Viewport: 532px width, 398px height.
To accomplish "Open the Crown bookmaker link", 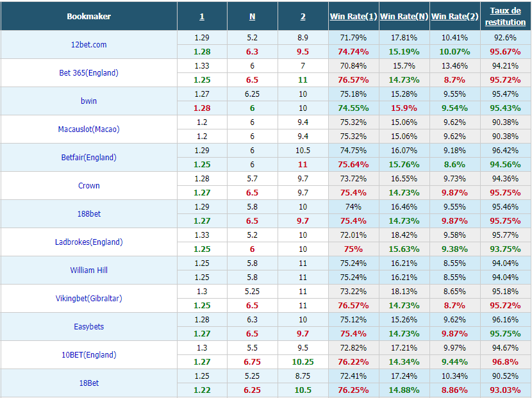I will click(88, 186).
